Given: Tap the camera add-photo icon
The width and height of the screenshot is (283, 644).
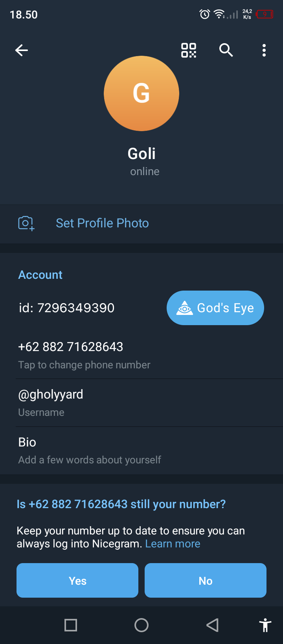Looking at the screenshot, I should (26, 223).
